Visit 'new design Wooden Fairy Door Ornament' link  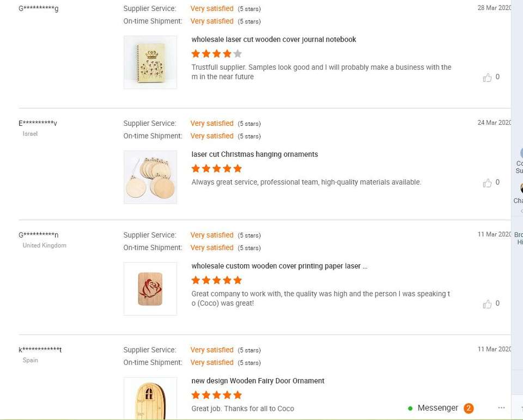tap(258, 381)
